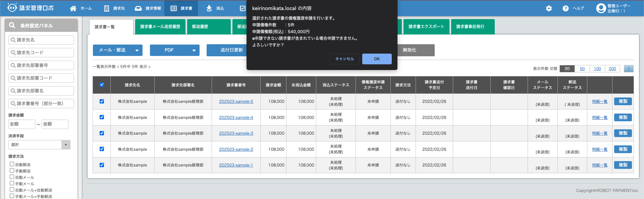The width and height of the screenshot is (644, 199).
Task: Click the 請求情報 cloud icon
Action: [138, 8]
